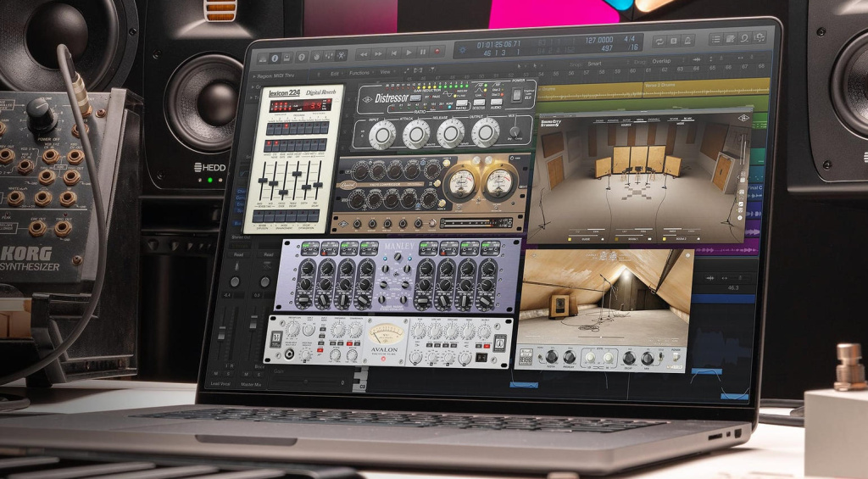Open the Snap Smart dropdown
Image resolution: width=868 pixels, height=479 pixels.
[595, 63]
